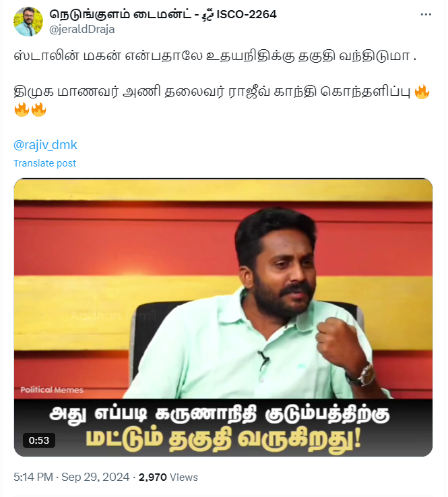Viewport: 448px width, 497px height.
Task: Click Translate post
Action: 44,163
